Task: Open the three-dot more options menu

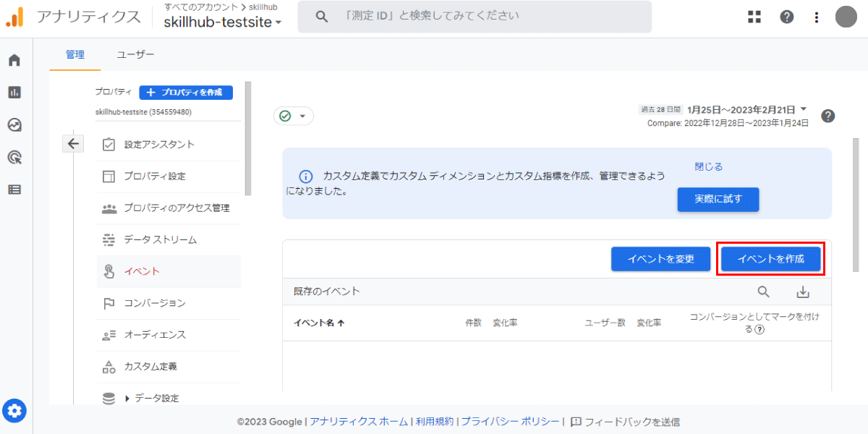Action: pos(817,17)
